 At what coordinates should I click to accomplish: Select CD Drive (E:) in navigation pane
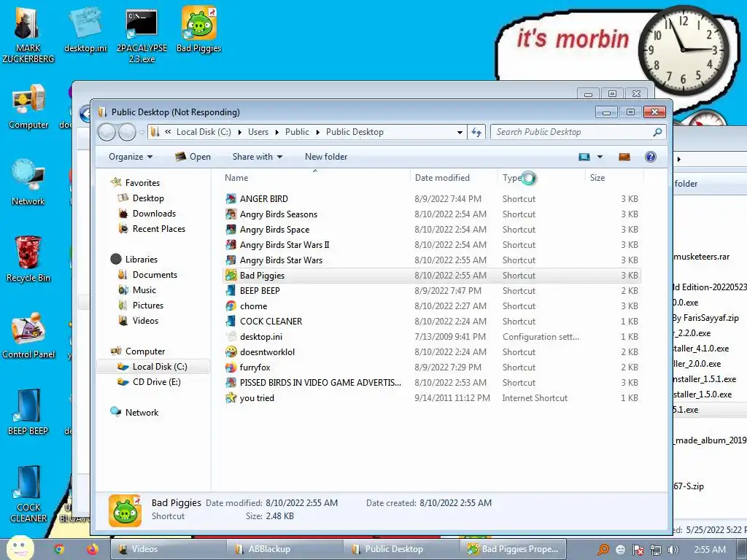click(x=156, y=382)
